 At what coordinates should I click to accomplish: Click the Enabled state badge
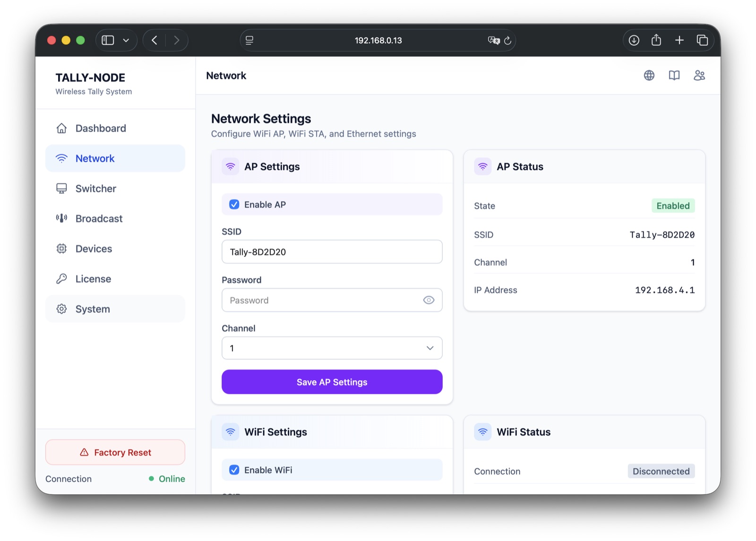coord(673,206)
